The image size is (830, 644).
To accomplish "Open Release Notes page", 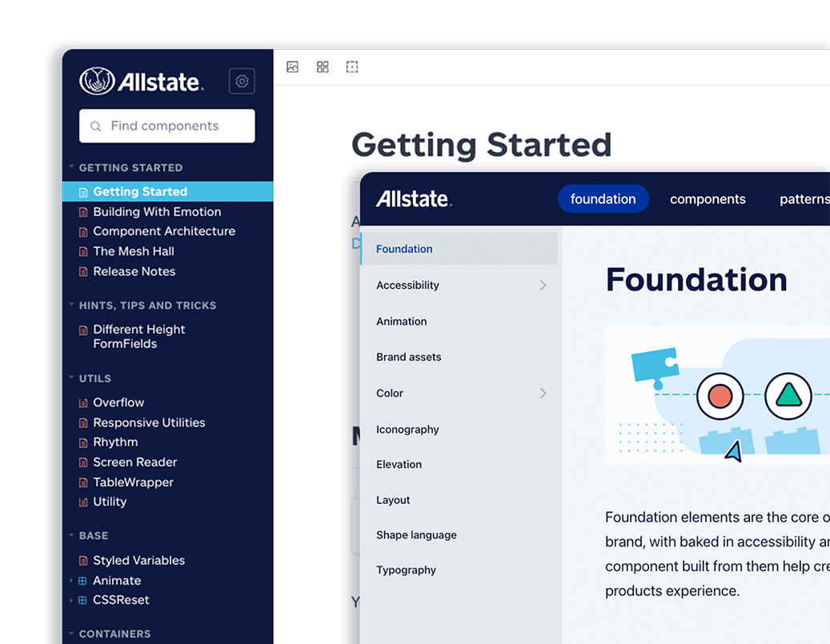I will pyautogui.click(x=134, y=271).
